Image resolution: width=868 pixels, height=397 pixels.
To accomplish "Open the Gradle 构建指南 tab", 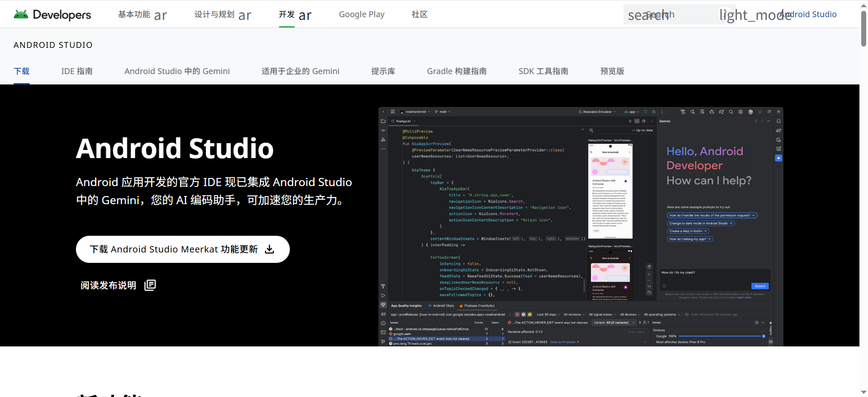I will [x=457, y=71].
